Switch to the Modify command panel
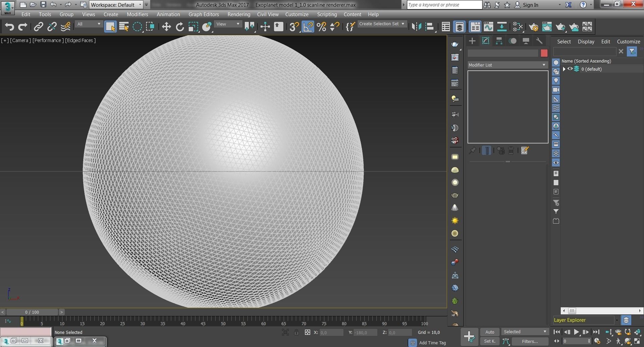This screenshot has width=644, height=347. (x=486, y=41)
